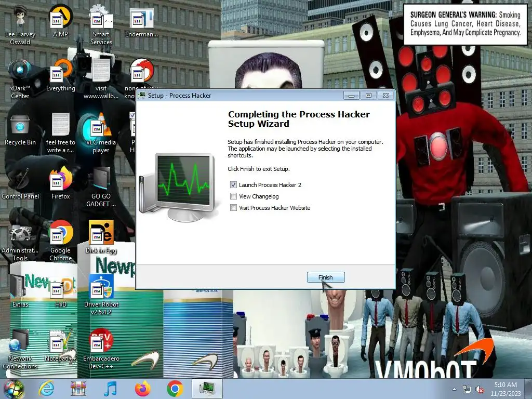The height and width of the screenshot is (399, 532).
Task: Select the Google Chrome desktop shortcut
Action: click(x=60, y=241)
